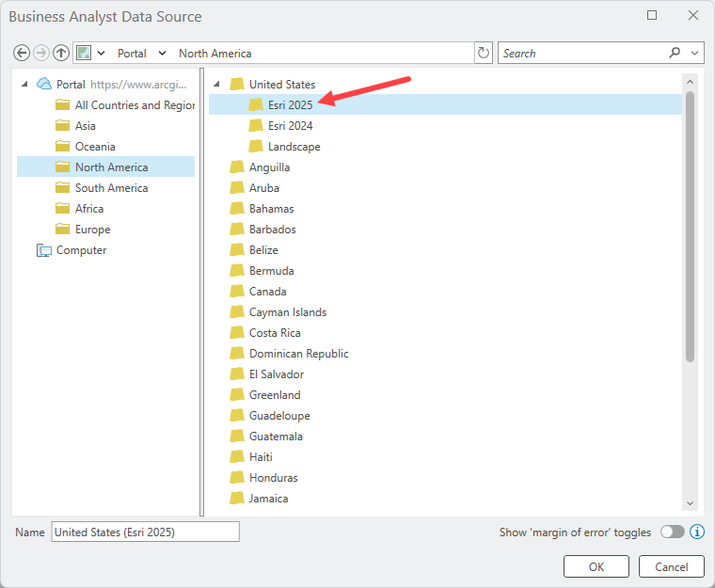
Task: Click the margin of error info icon
Action: coord(697,532)
